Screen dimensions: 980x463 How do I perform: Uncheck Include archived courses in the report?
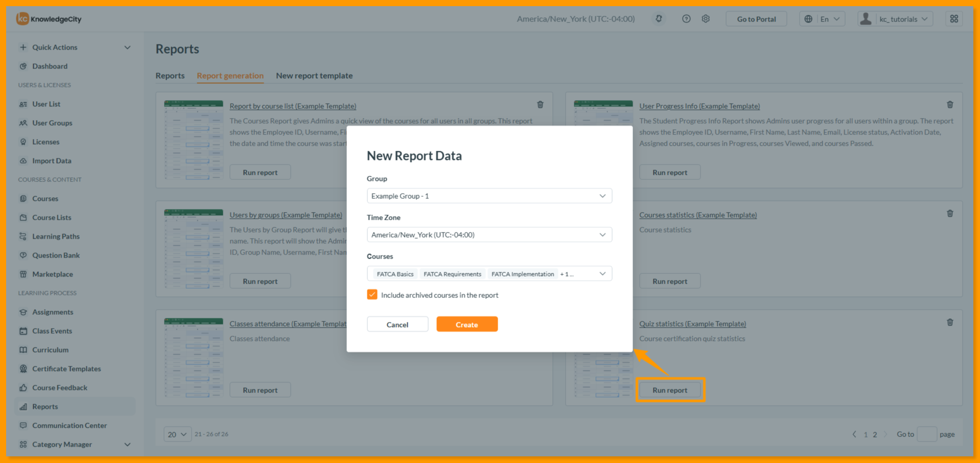coord(372,295)
